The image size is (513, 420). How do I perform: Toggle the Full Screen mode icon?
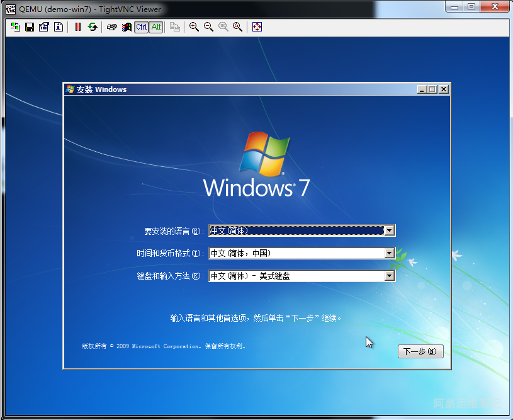[257, 27]
